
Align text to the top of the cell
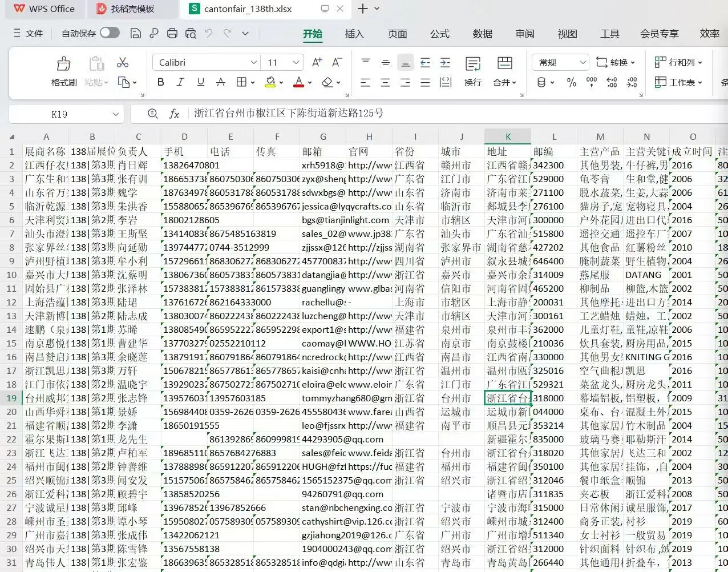point(366,62)
